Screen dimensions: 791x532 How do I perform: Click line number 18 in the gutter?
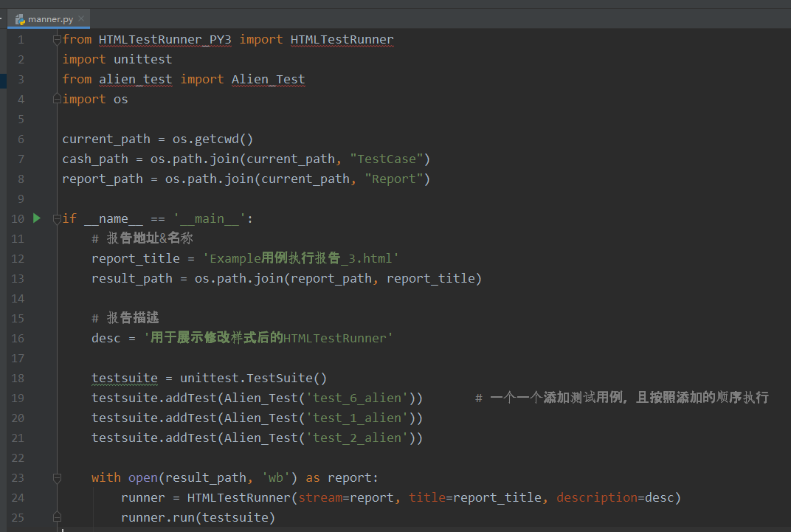click(18, 379)
